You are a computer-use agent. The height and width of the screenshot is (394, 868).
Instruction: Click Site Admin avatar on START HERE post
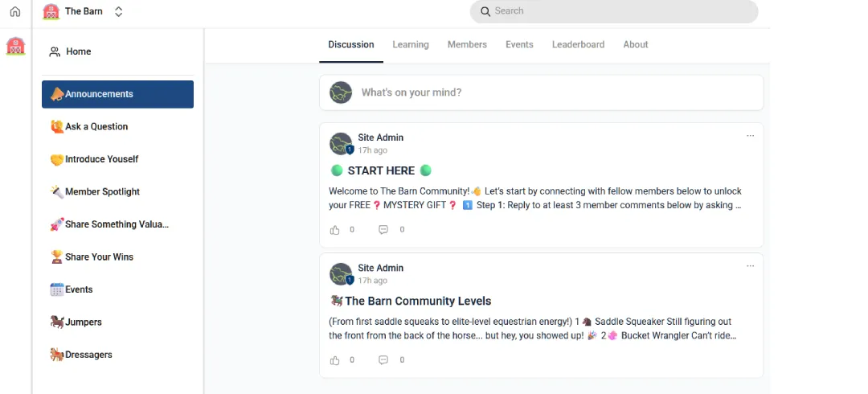click(x=341, y=143)
